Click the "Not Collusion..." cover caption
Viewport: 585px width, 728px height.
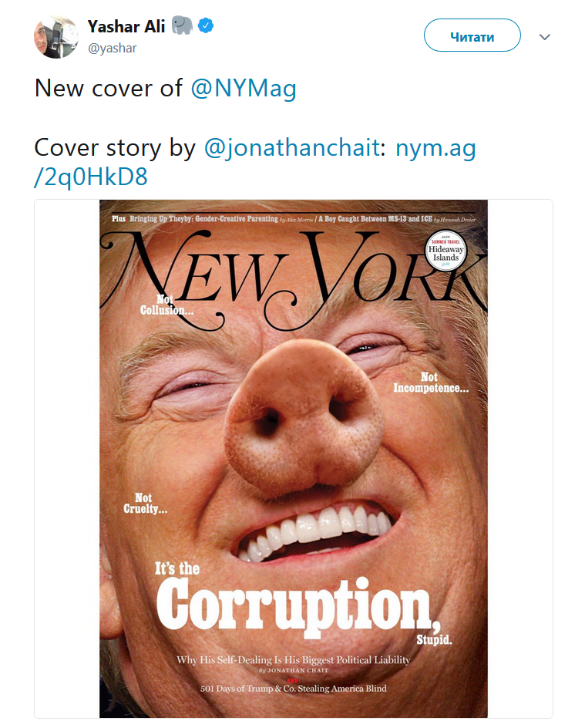(x=166, y=305)
